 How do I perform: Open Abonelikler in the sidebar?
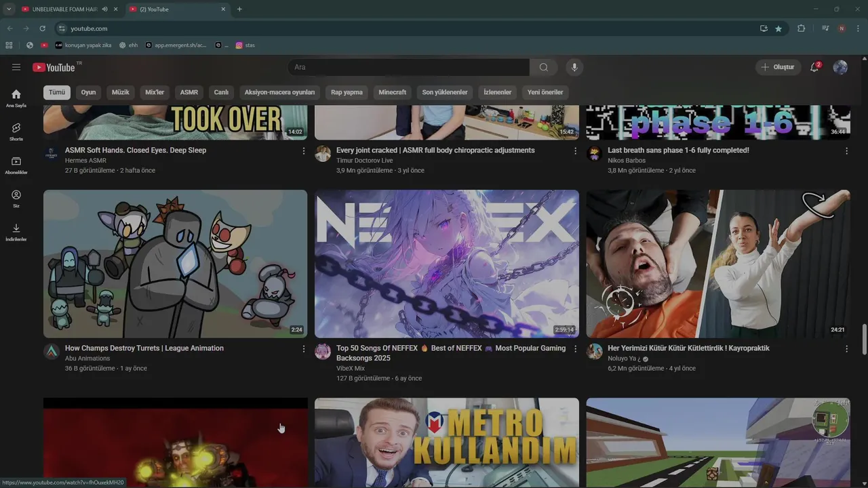(16, 165)
